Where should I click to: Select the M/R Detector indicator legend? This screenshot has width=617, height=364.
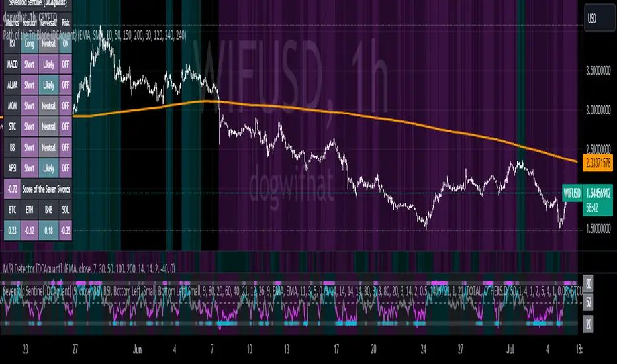[x=89, y=269]
